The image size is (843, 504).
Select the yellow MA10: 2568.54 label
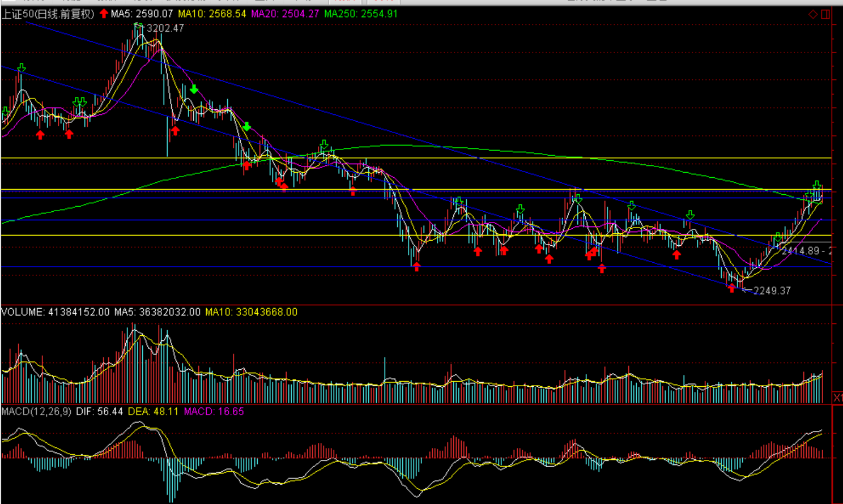[x=212, y=14]
